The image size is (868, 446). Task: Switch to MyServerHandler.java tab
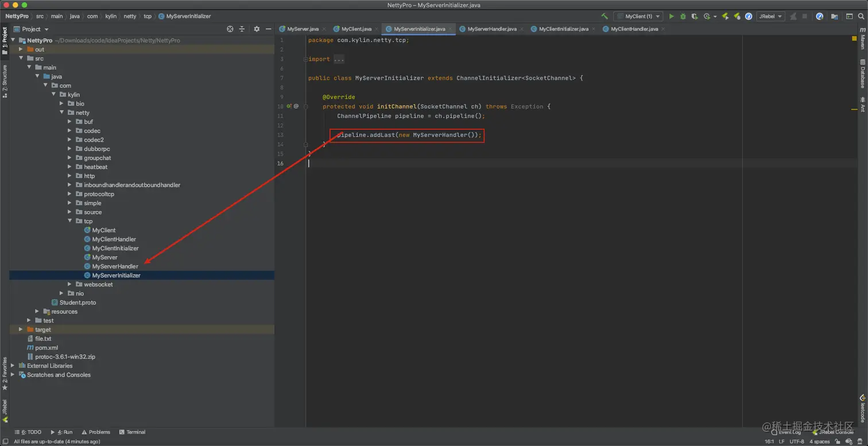[492, 29]
